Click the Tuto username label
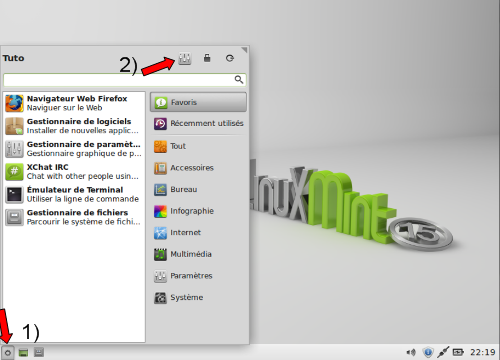The height and width of the screenshot is (360, 500). [x=13, y=58]
